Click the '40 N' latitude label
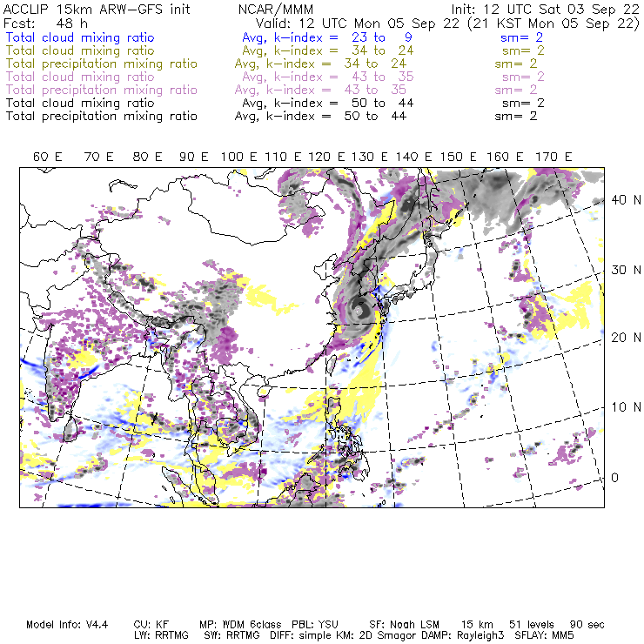 click(x=626, y=200)
